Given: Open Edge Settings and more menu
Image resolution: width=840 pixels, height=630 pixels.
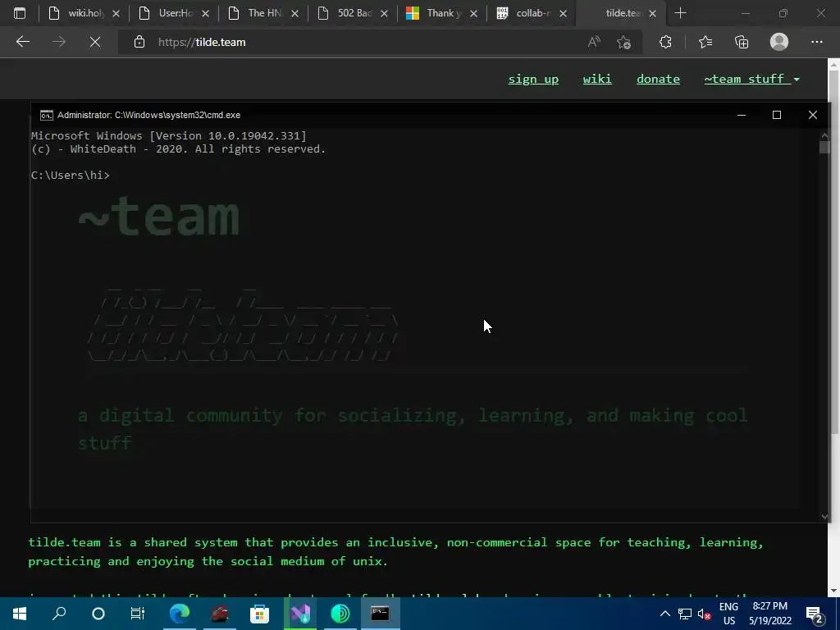Looking at the screenshot, I should pos(816,42).
